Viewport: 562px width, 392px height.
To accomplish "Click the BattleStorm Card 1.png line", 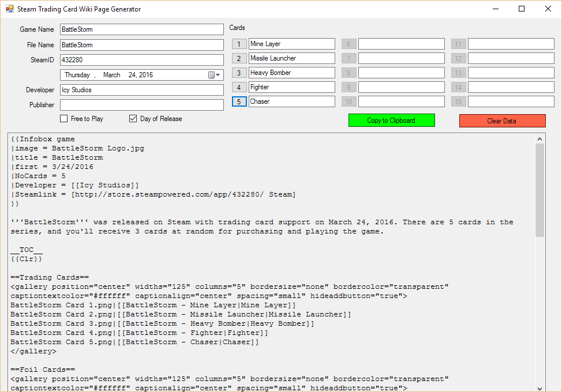I will coord(153,305).
